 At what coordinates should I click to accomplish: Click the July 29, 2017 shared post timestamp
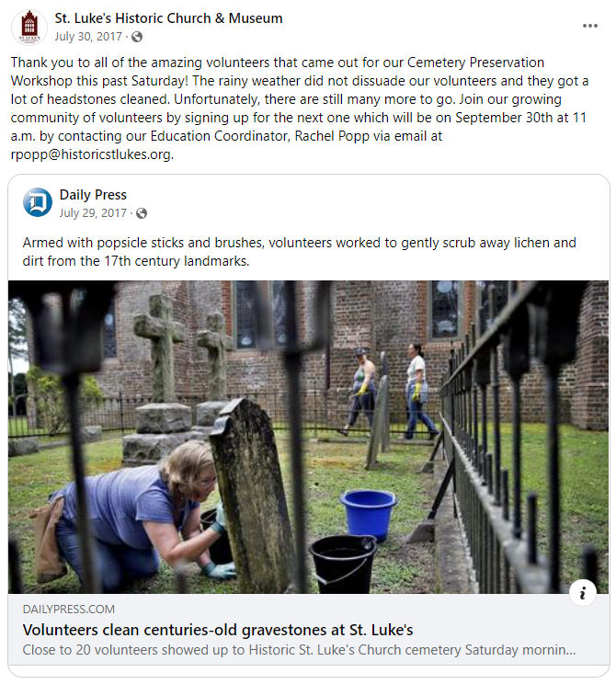94,213
